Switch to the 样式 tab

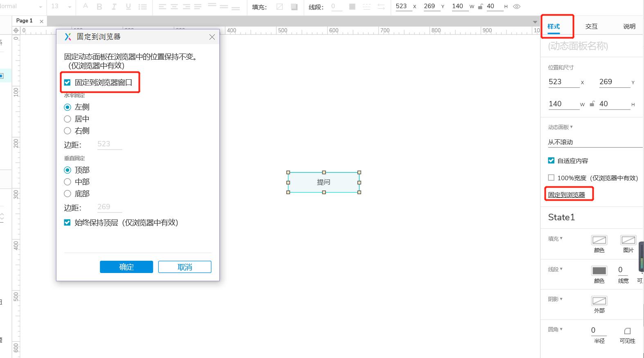(554, 26)
